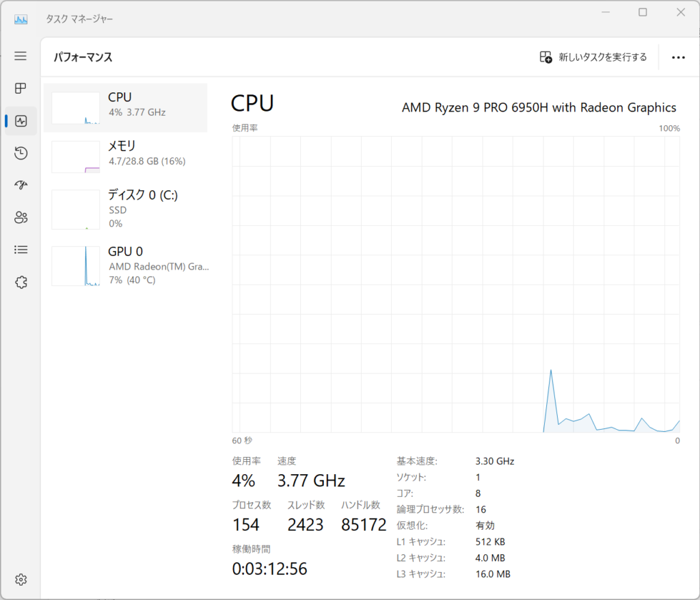The width and height of the screenshot is (700, 600).
Task: Go to the Processes page icon
Action: (21, 88)
